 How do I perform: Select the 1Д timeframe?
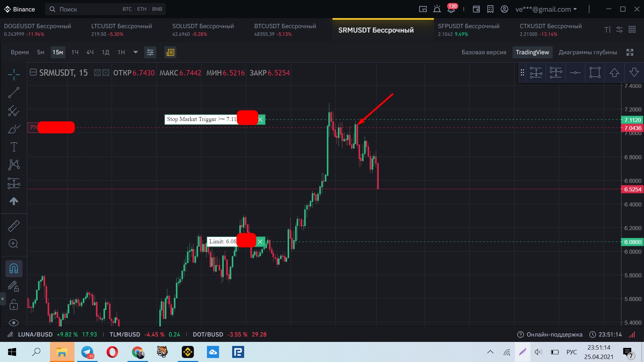pyautogui.click(x=105, y=52)
